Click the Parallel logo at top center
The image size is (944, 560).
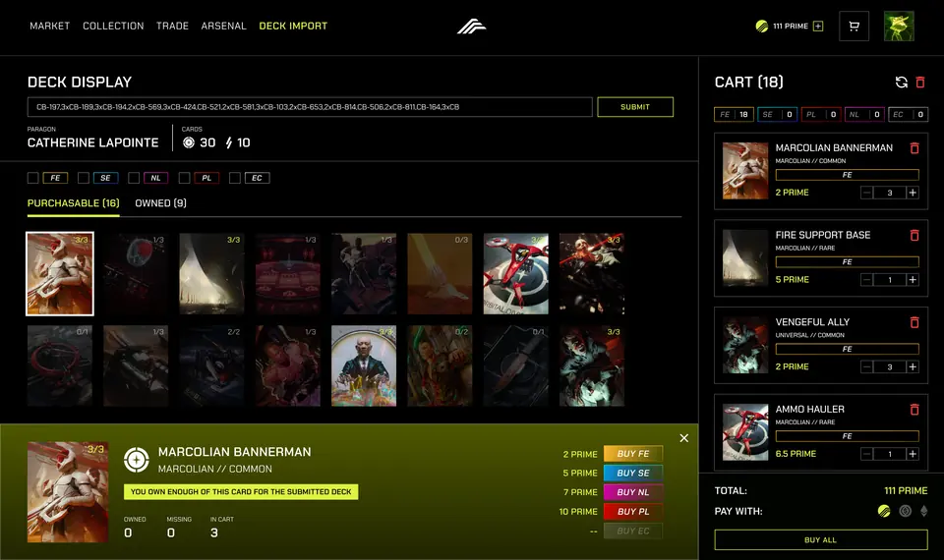pos(471,26)
